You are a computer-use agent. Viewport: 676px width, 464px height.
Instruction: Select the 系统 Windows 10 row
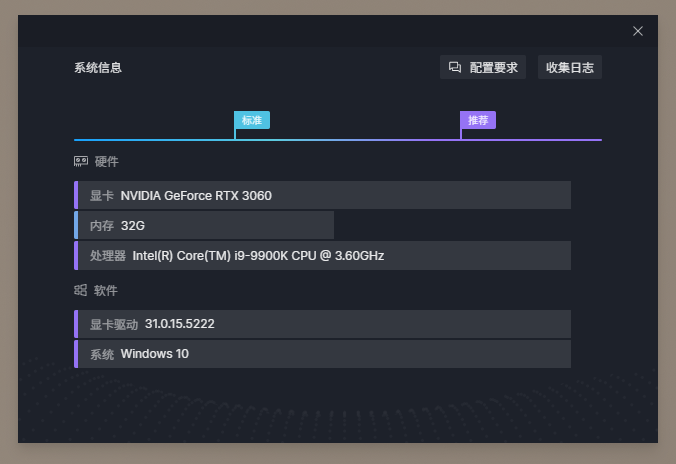pyautogui.click(x=322, y=354)
